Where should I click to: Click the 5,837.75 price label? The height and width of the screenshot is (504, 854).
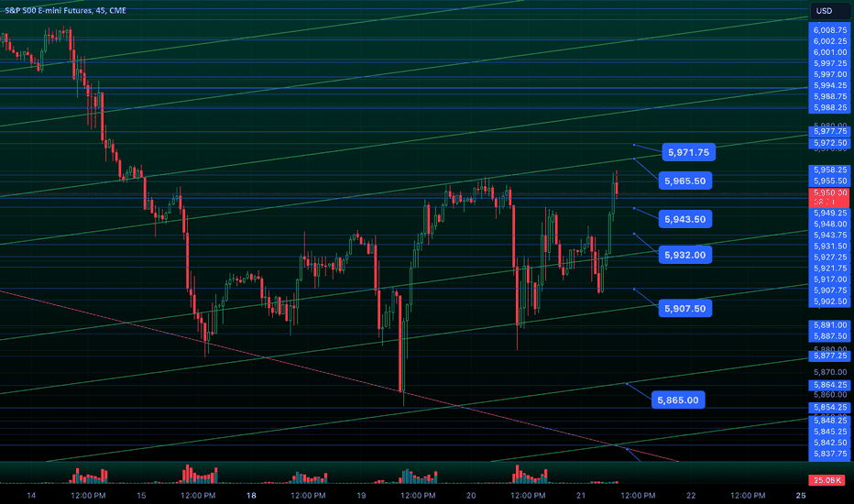(830, 454)
